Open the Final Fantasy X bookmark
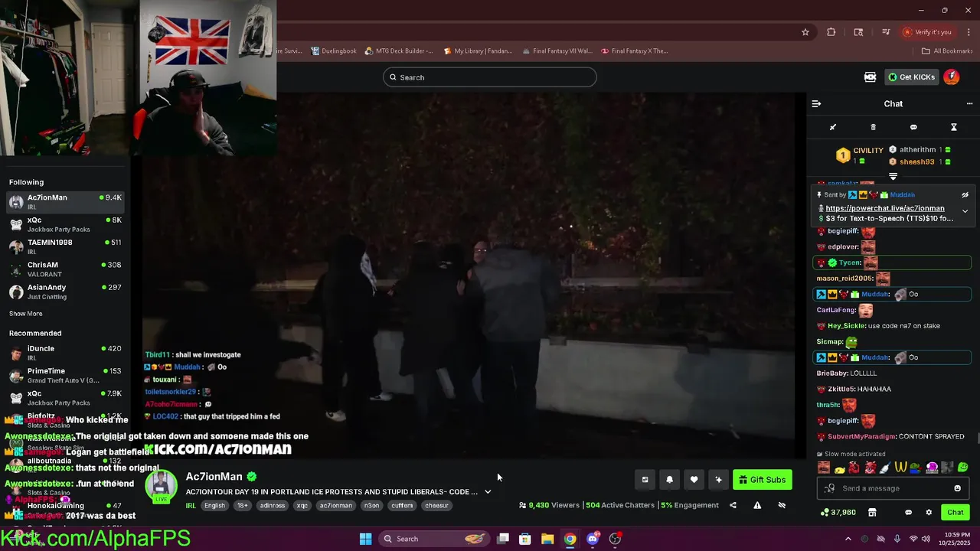This screenshot has height=551, width=980. [635, 51]
